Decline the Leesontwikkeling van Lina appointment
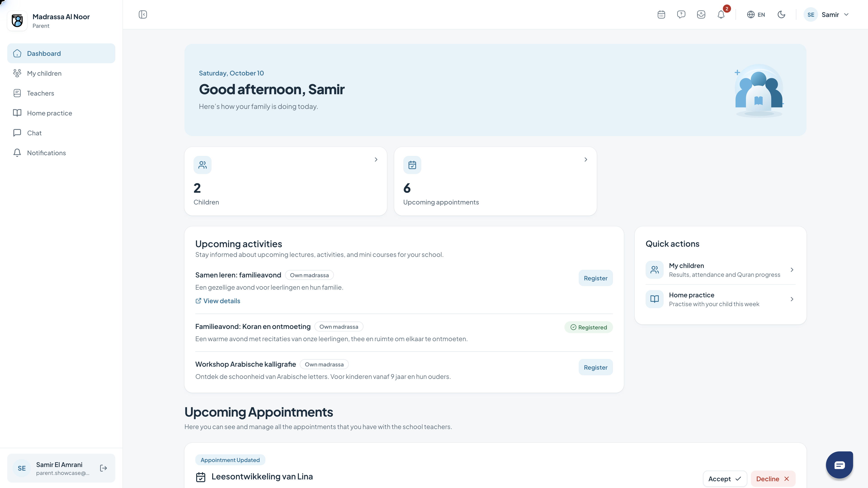 [x=773, y=479]
